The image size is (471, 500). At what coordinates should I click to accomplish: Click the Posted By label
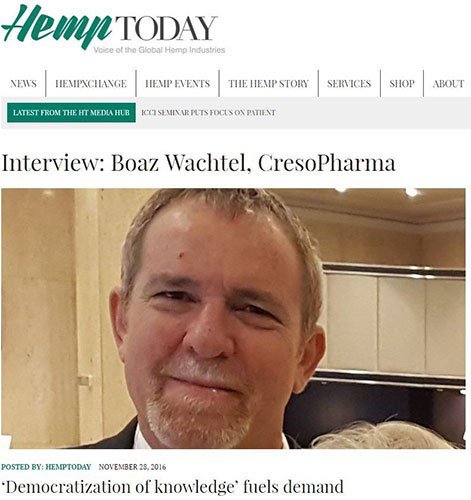point(22,467)
